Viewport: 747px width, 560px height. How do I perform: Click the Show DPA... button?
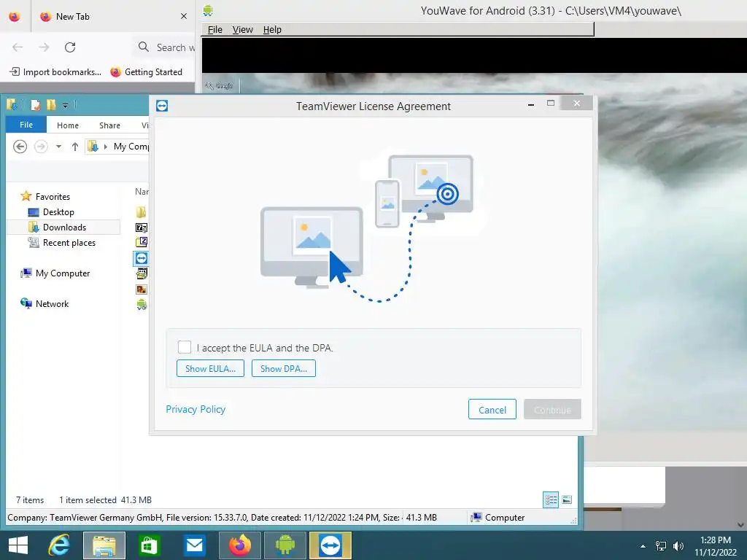(x=284, y=368)
